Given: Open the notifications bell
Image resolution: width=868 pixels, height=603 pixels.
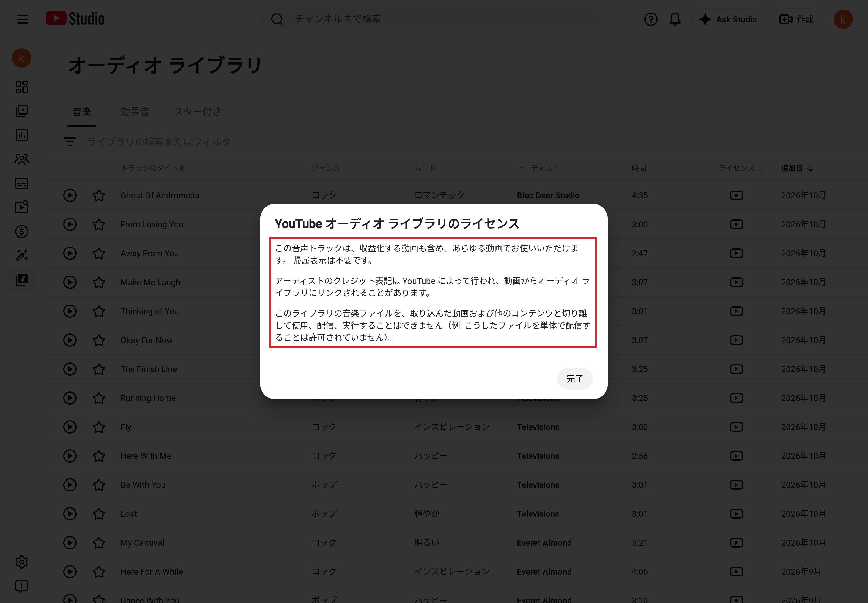Looking at the screenshot, I should pos(675,19).
